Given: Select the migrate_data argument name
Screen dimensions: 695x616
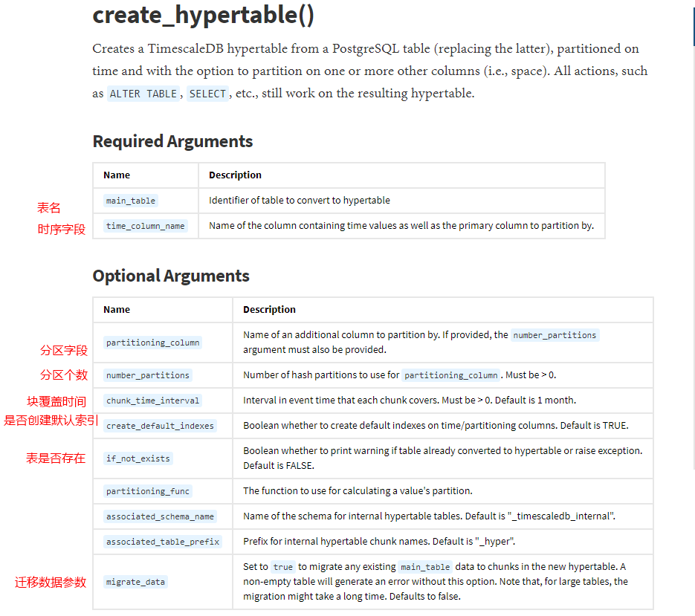Looking at the screenshot, I should click(x=135, y=582).
